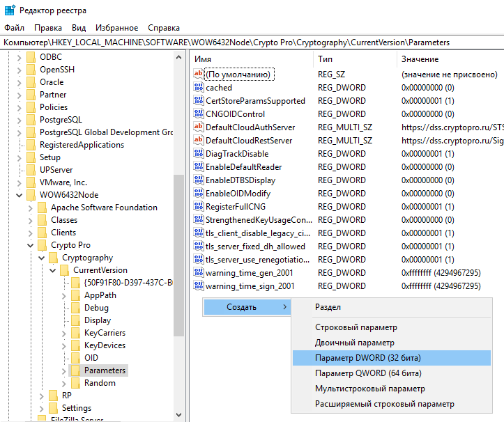
Task: Select the Apache Software Foundation key
Action: [x=104, y=208]
